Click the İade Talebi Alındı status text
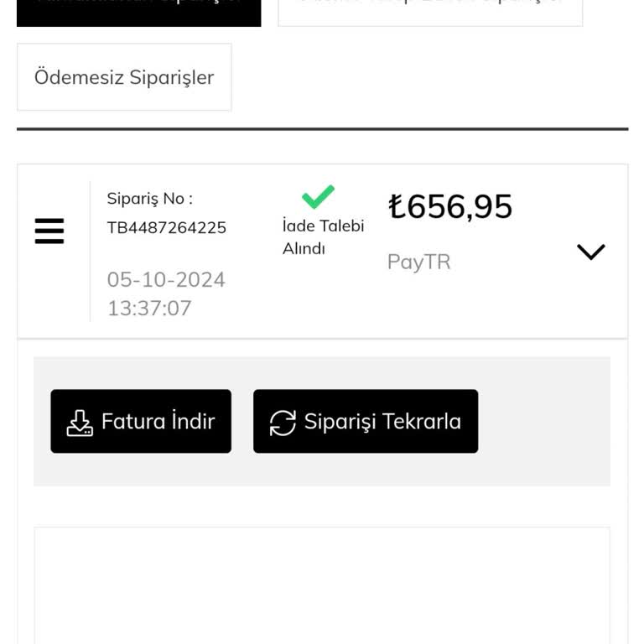The width and height of the screenshot is (644, 644). coord(323,236)
